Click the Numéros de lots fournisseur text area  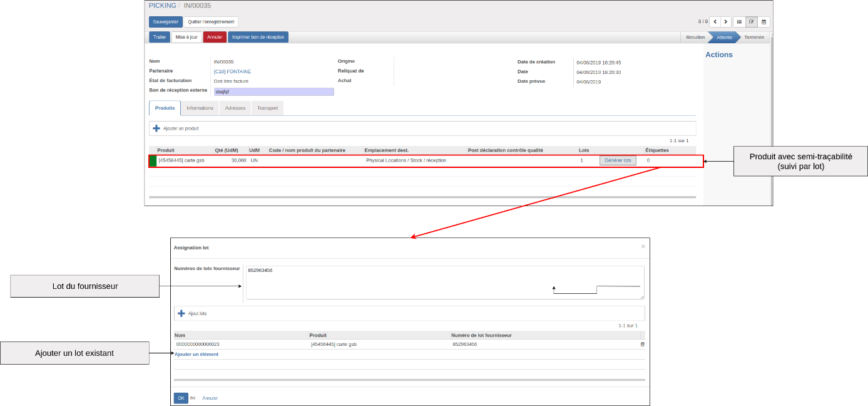pos(445,283)
